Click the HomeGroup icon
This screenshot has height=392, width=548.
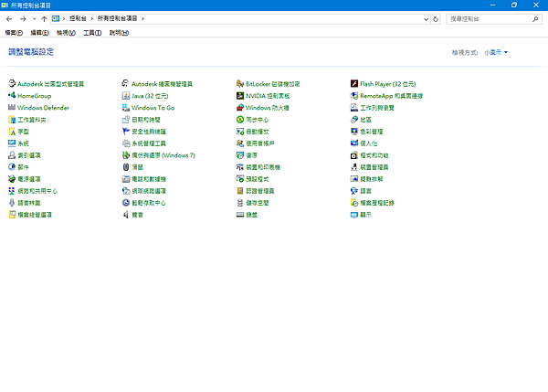[x=12, y=95]
